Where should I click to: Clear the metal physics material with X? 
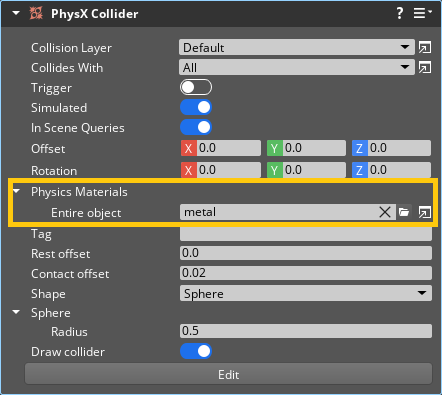point(385,212)
